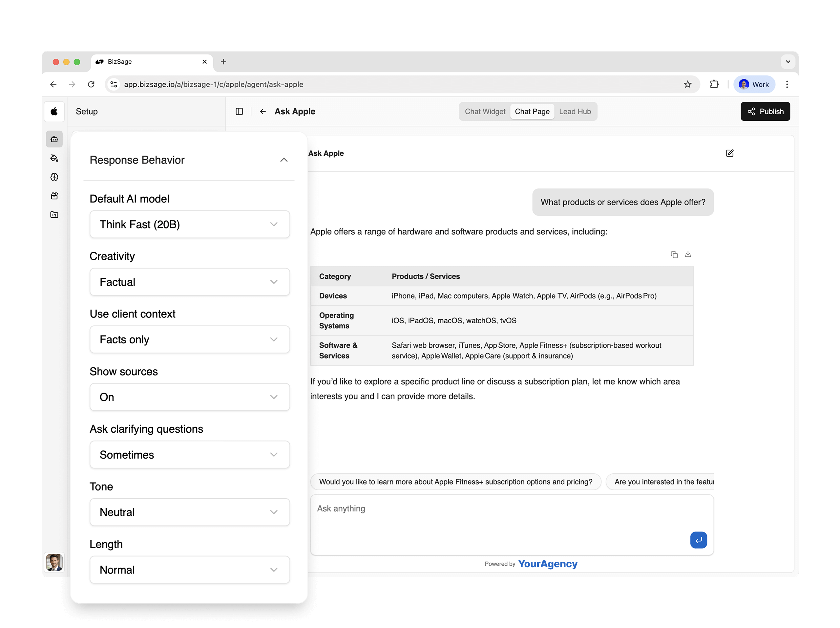
Task: Download the response with the download icon
Action: (x=688, y=254)
